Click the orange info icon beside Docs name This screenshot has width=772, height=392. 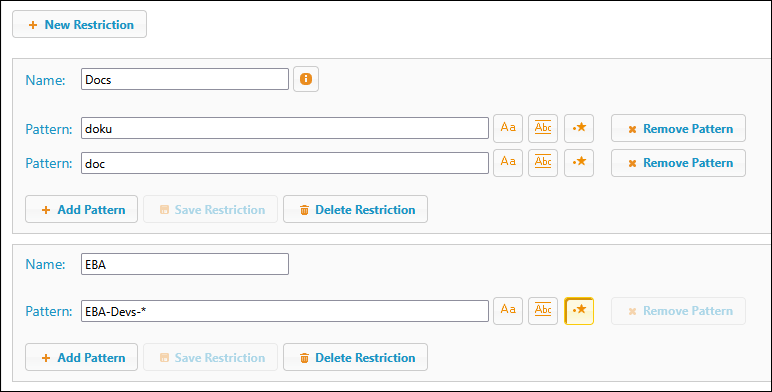[x=306, y=79]
